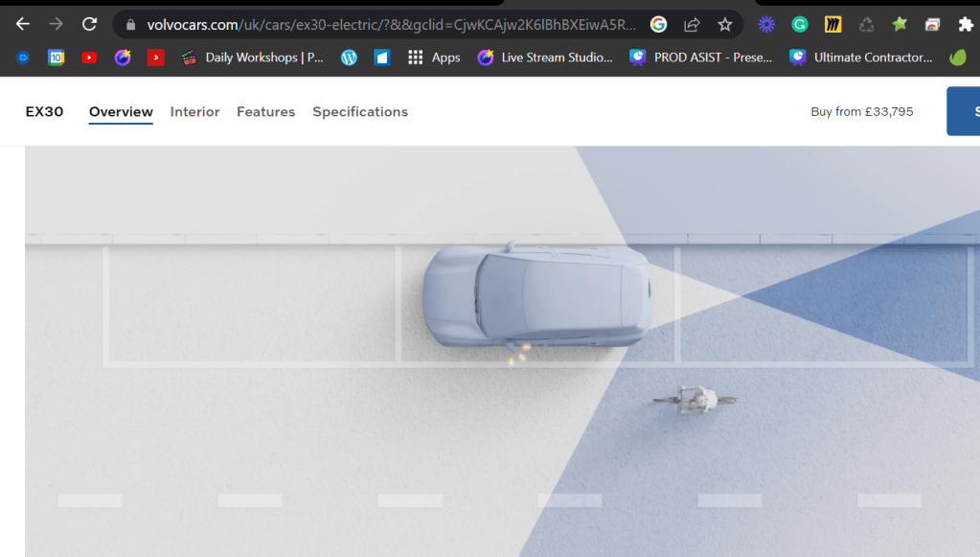Open the green star extension
980x557 pixels.
coord(900,24)
